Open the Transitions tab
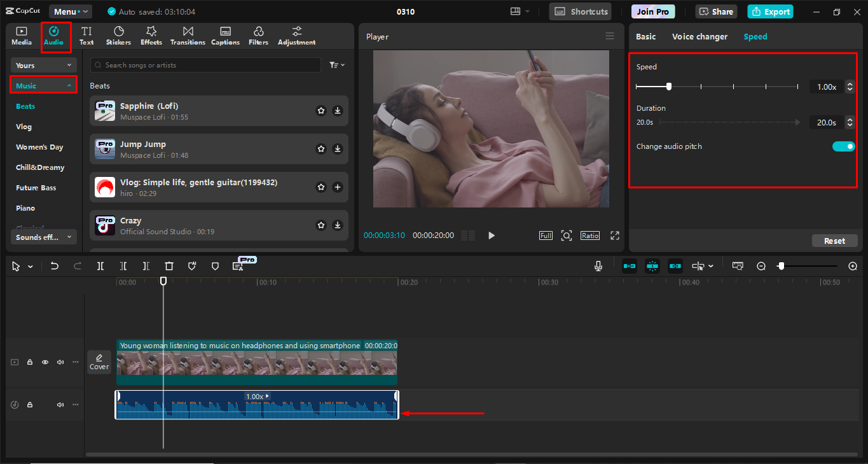This screenshot has width=868, height=464. click(x=188, y=36)
